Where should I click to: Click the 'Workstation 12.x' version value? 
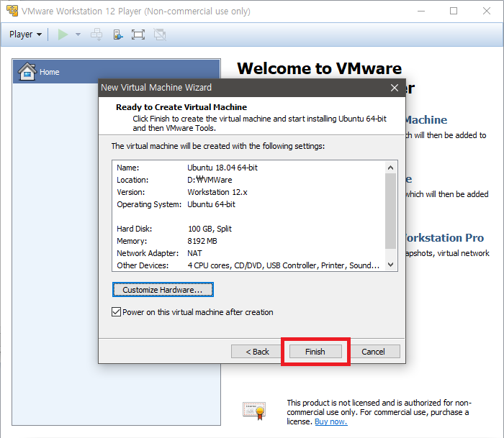tap(217, 192)
